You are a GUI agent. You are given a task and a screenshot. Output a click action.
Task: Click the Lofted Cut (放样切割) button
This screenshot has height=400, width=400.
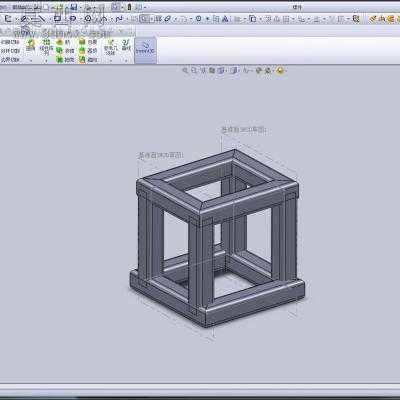(10, 51)
